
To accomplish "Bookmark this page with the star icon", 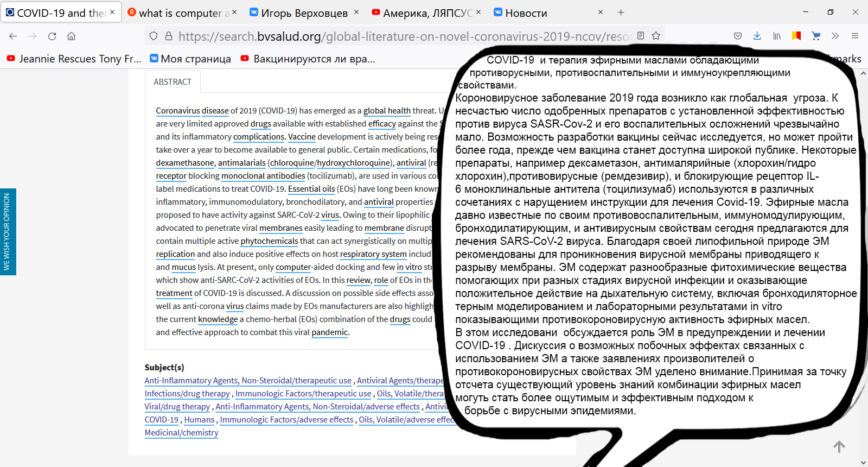I will coord(656,36).
